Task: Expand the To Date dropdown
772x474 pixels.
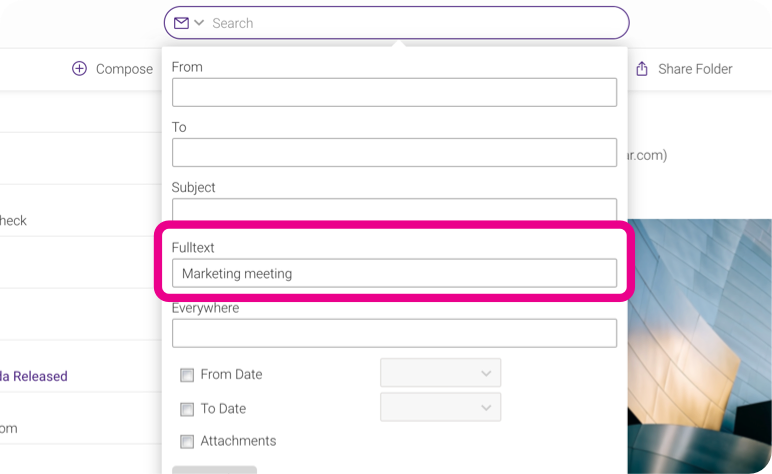Action: pos(440,407)
